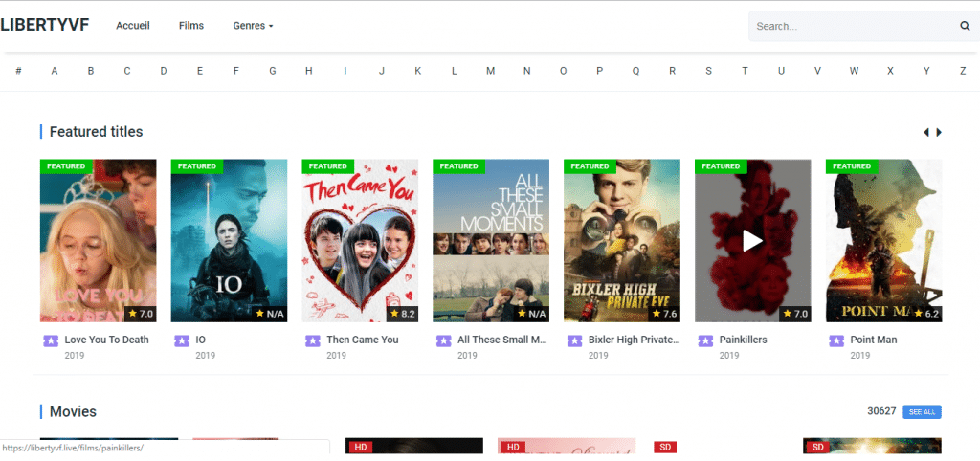
Task: Open the Love You To Death title link
Action: (107, 340)
